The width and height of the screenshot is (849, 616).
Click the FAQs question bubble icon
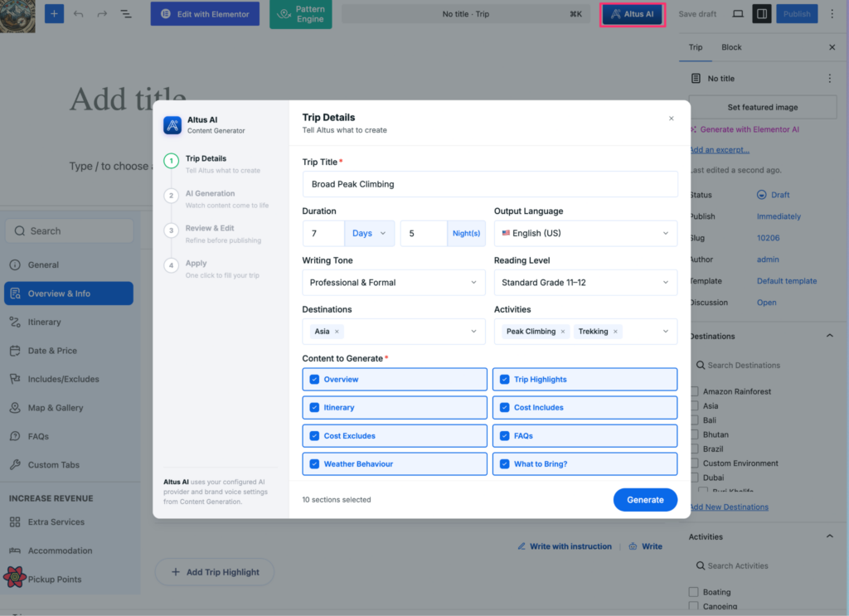click(15, 436)
